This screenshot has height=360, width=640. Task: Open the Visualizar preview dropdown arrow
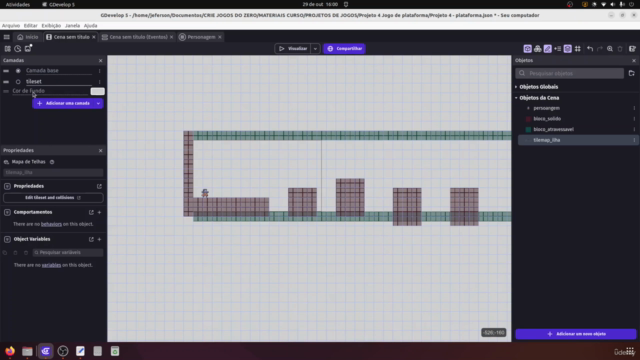tap(315, 49)
